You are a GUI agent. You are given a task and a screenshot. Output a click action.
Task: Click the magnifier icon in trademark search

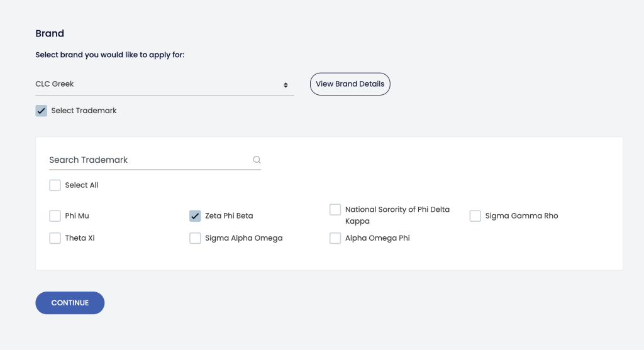point(257,160)
